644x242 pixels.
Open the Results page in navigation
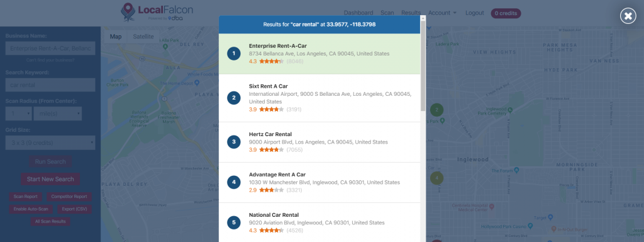[411, 13]
